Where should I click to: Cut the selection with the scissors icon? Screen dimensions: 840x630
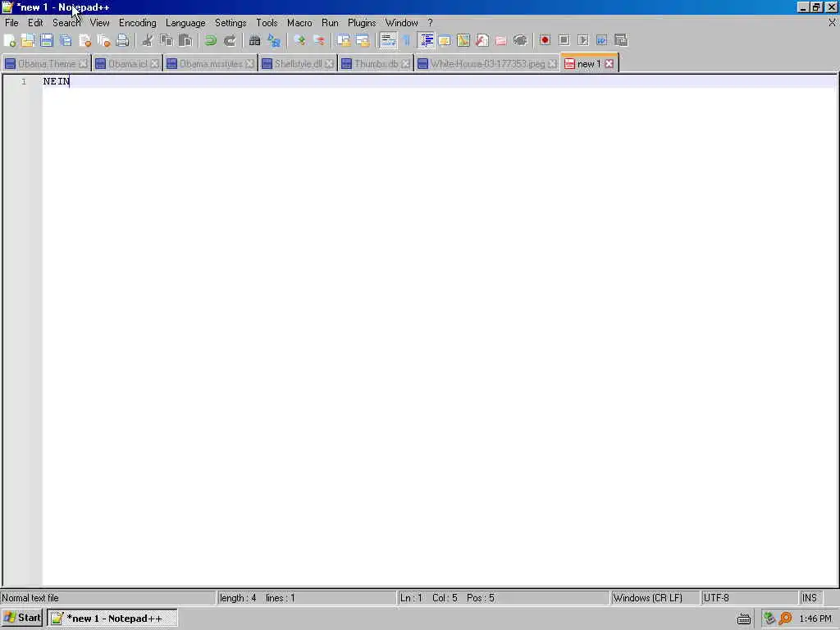tap(148, 40)
